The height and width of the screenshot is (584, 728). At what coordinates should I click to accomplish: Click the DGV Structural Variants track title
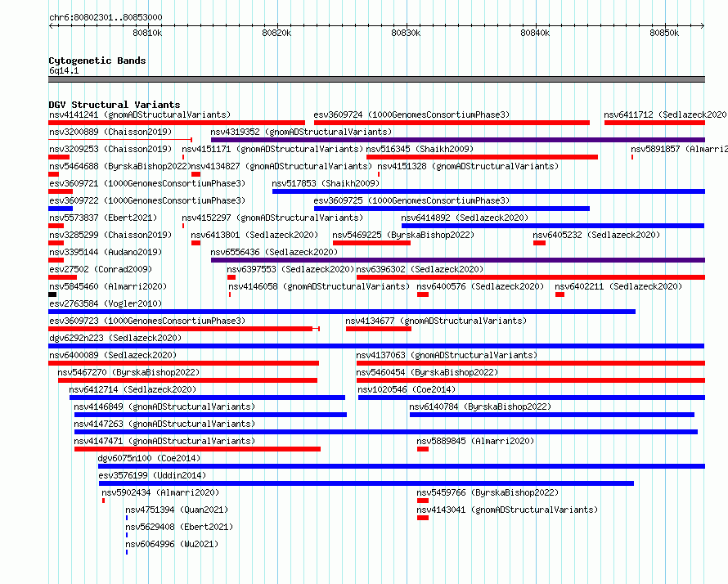pyautogui.click(x=115, y=105)
